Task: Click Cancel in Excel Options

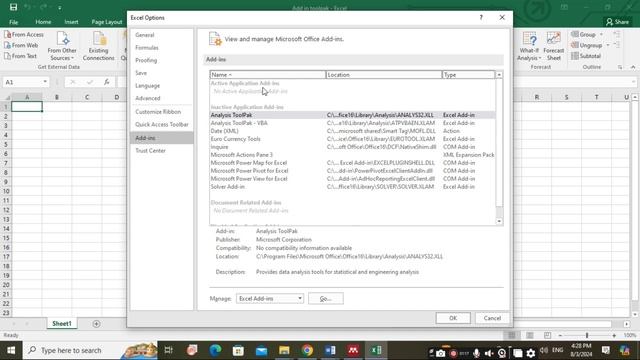Action: [x=492, y=318]
